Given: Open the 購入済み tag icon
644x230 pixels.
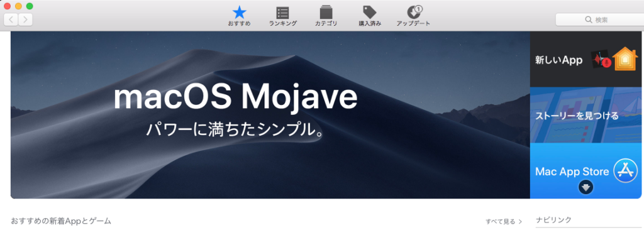Looking at the screenshot, I should [370, 12].
